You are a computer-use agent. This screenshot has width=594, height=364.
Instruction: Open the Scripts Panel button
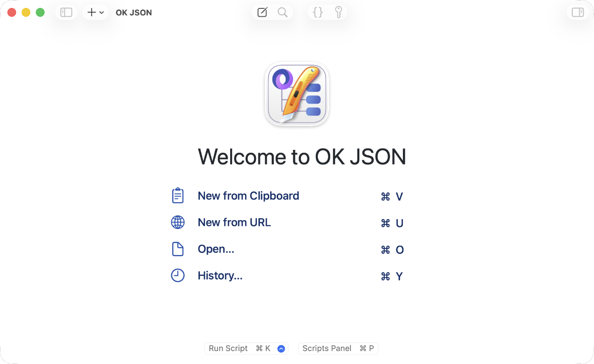click(338, 348)
